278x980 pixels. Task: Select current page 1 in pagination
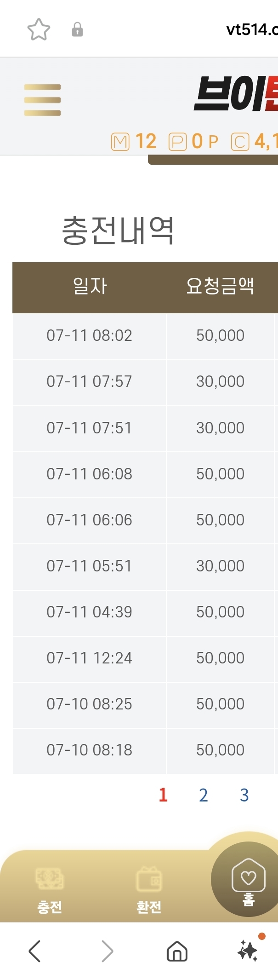point(163,795)
